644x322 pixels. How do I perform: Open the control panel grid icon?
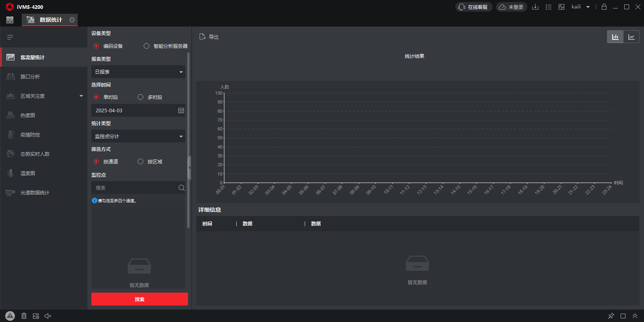10,20
